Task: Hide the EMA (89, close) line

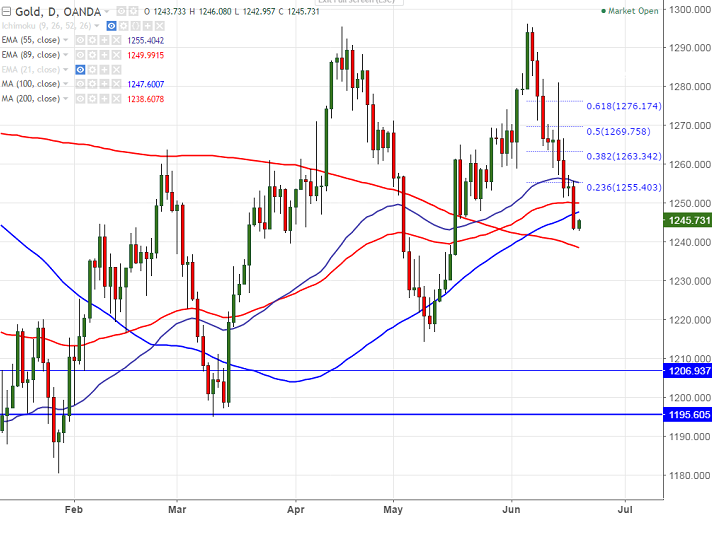Action: [x=80, y=55]
